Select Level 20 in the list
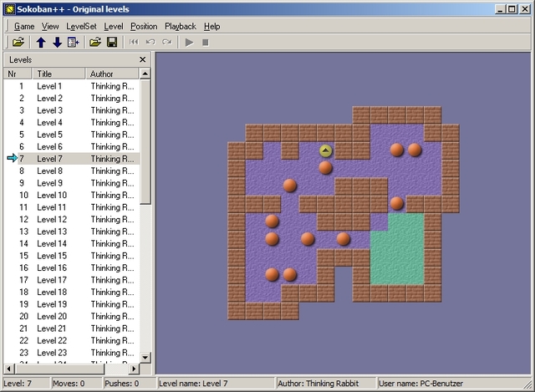535x392 pixels. tap(72, 316)
